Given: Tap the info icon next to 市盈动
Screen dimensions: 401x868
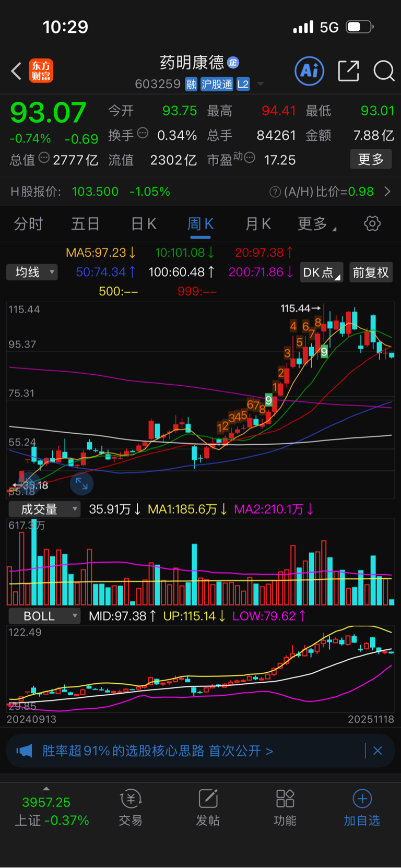Looking at the screenshot, I should (x=250, y=157).
